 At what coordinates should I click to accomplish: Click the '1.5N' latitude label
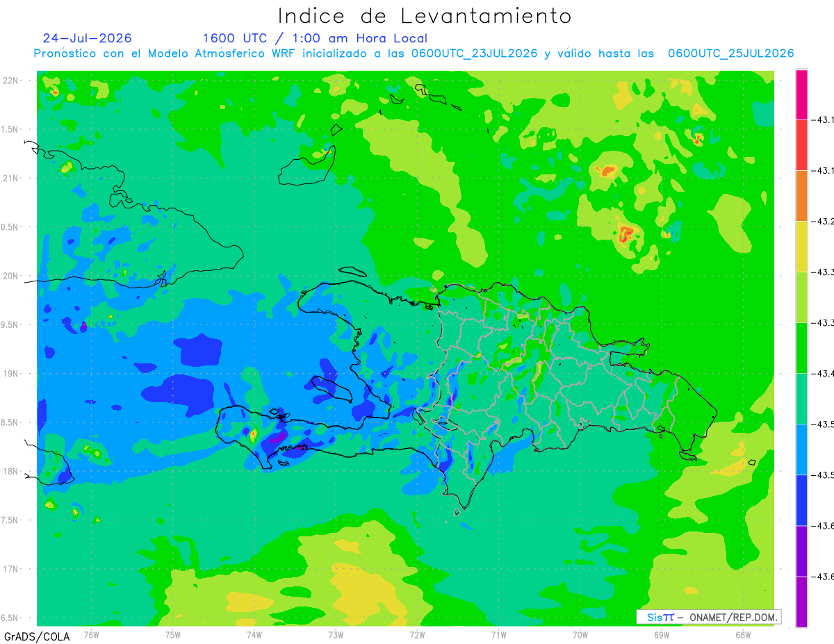point(10,130)
